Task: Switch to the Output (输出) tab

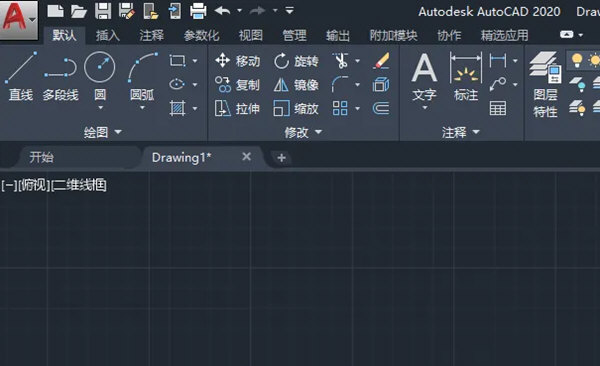Action: click(x=338, y=36)
